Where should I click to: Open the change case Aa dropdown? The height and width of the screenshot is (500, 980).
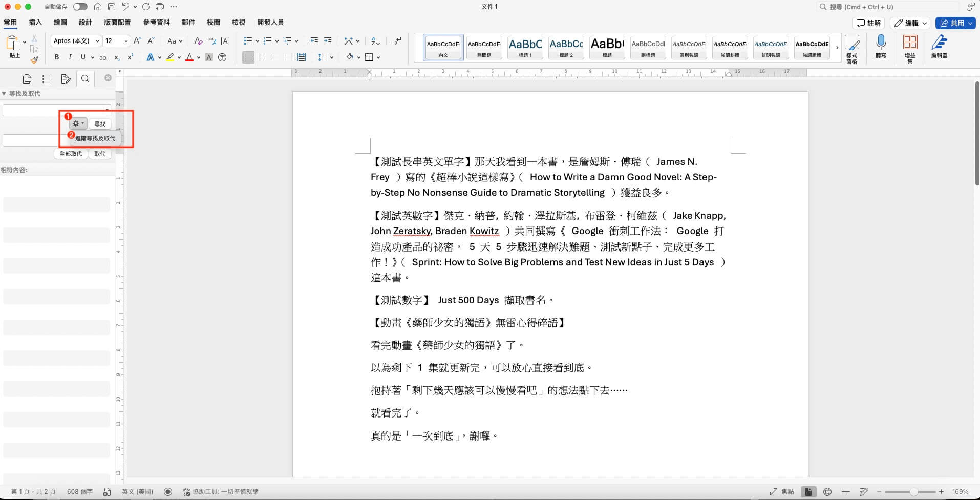[x=175, y=41]
